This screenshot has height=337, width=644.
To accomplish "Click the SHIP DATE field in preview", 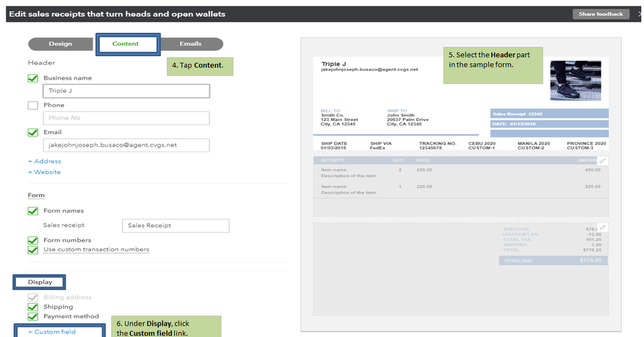I will click(x=334, y=146).
